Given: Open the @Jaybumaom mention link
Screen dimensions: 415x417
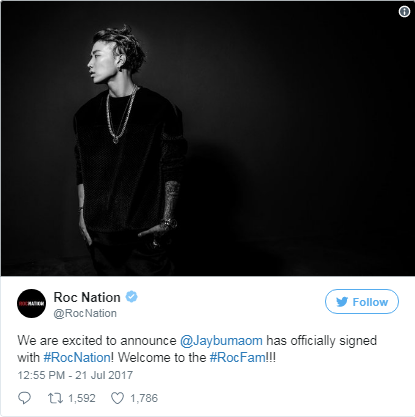Looking at the screenshot, I should point(221,341).
